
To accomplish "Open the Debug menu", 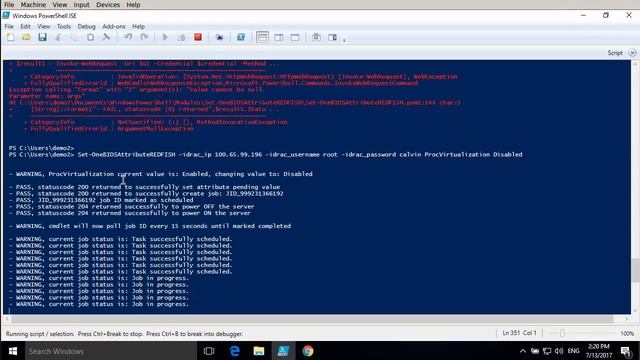I will pos(87,26).
